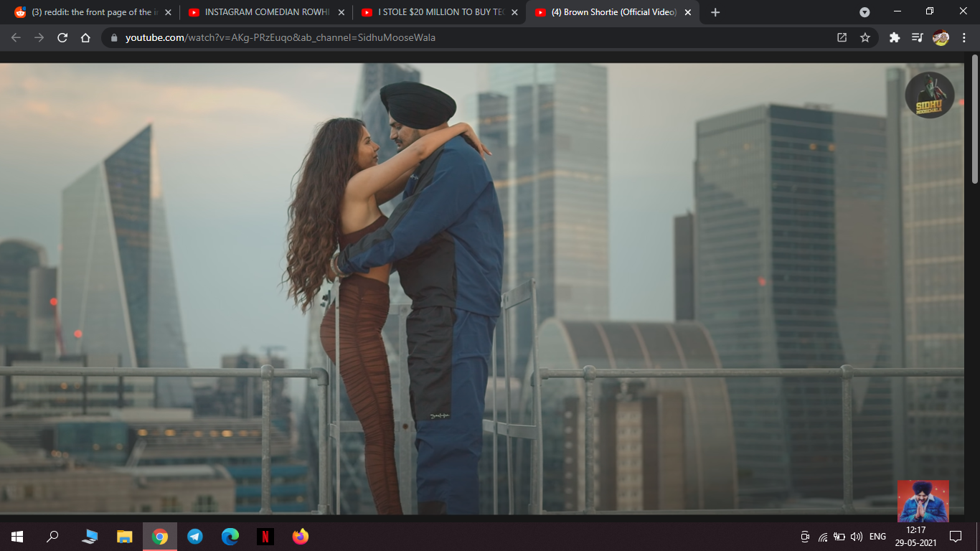980x551 pixels.
Task: Launch Netflix from the taskbar
Action: click(x=265, y=537)
